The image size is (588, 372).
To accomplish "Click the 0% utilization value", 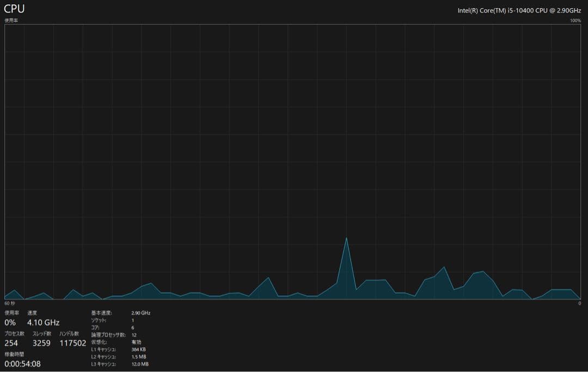I will pyautogui.click(x=10, y=322).
